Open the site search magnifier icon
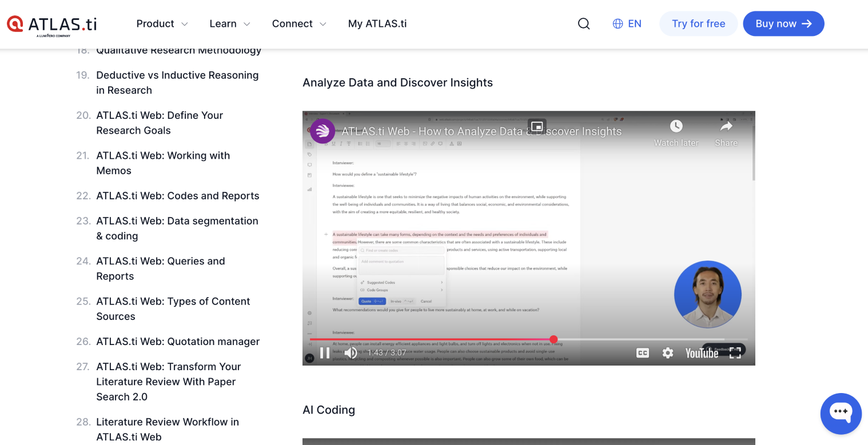868x445 pixels. pos(584,23)
